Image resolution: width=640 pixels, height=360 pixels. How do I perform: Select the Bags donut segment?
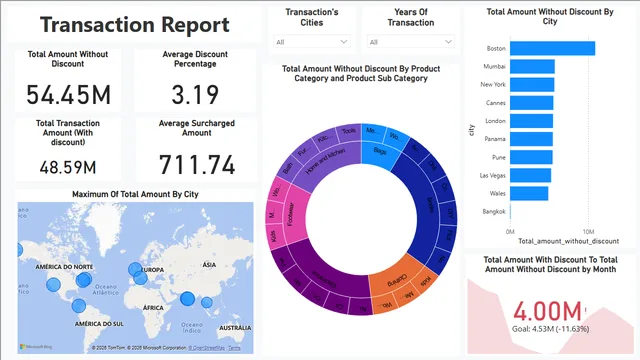(380, 154)
